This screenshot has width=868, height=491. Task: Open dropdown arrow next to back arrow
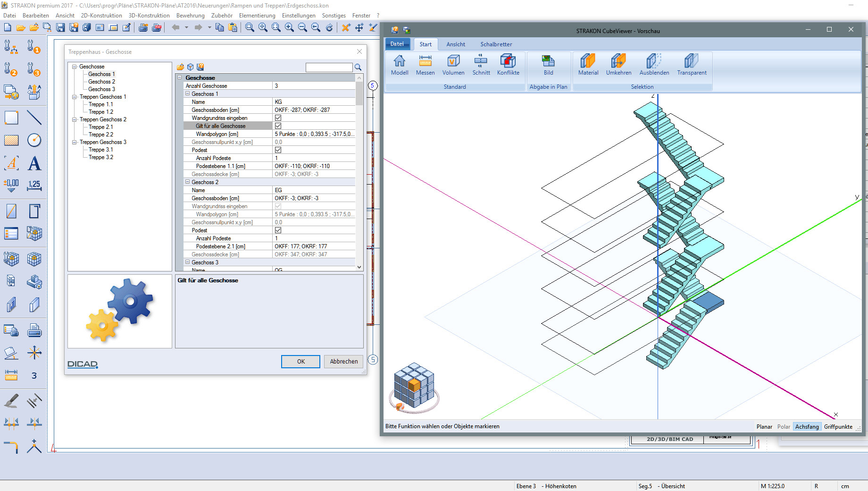[x=187, y=27]
